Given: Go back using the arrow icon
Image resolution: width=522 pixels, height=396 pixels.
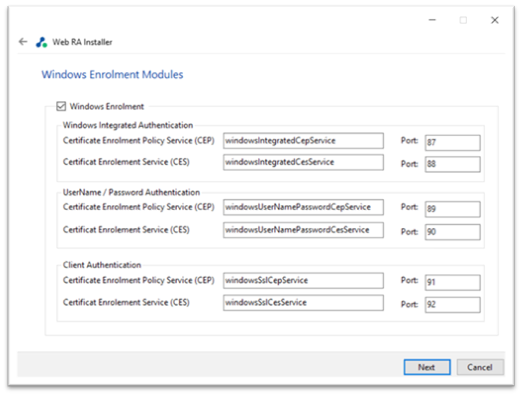Looking at the screenshot, I should click(x=23, y=42).
